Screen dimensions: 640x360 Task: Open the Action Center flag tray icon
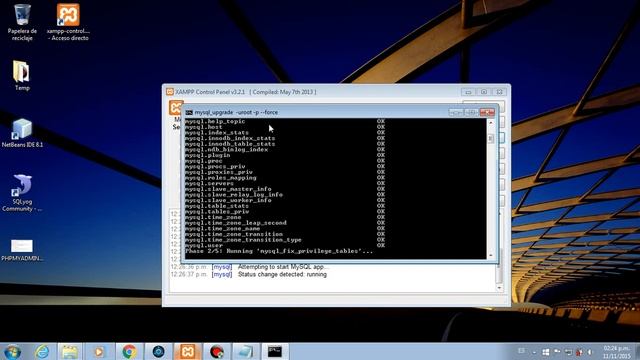pos(557,352)
